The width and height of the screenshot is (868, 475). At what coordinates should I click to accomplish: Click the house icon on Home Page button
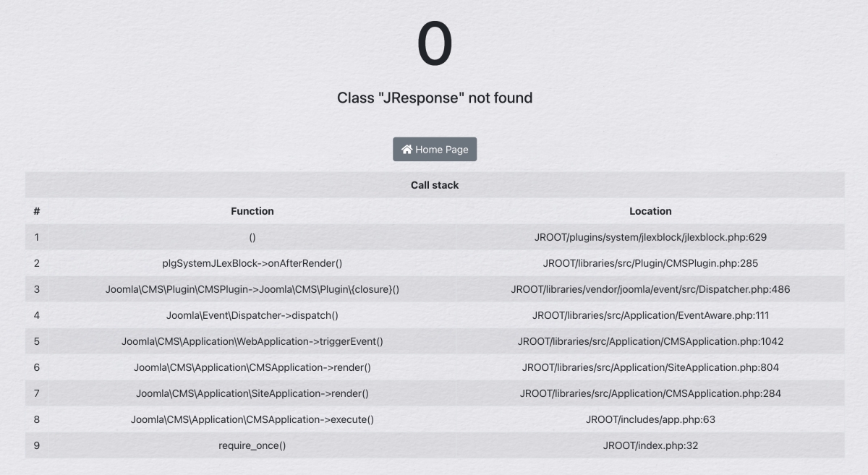(407, 150)
